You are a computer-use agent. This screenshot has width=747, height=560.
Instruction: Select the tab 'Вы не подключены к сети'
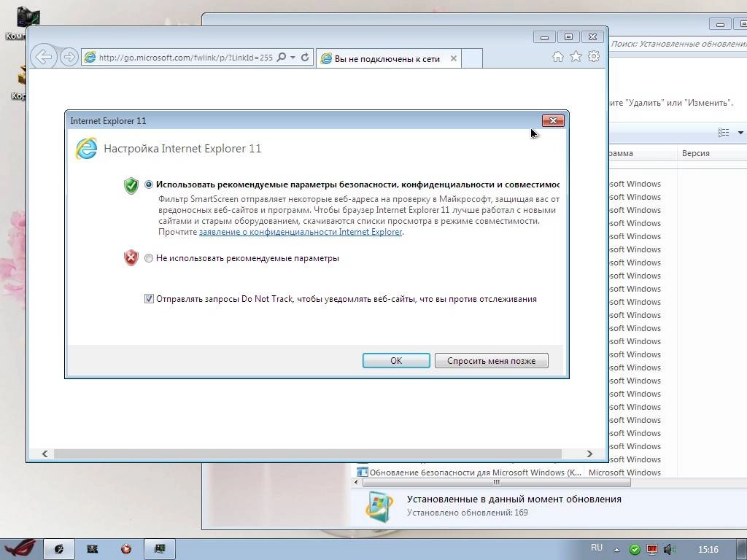pos(388,58)
